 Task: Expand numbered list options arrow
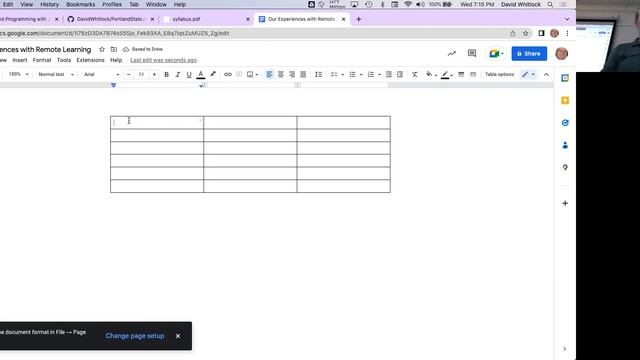tap(380, 75)
